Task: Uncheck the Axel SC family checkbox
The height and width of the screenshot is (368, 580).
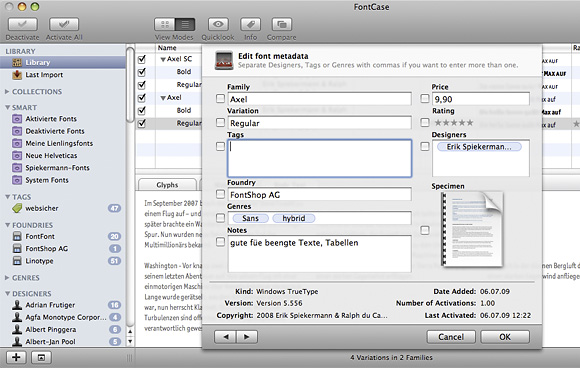Action: pos(142,59)
